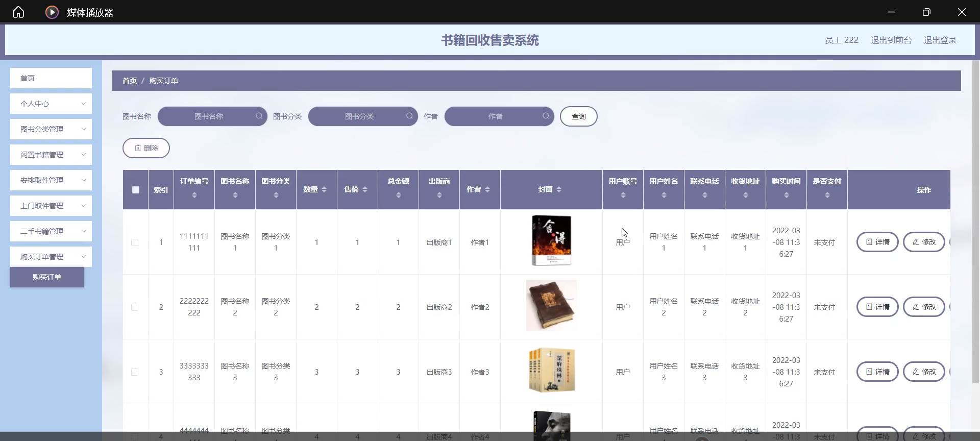980x441 pixels.
Task: Sort table by 总金额 column arrows
Action: (398, 195)
